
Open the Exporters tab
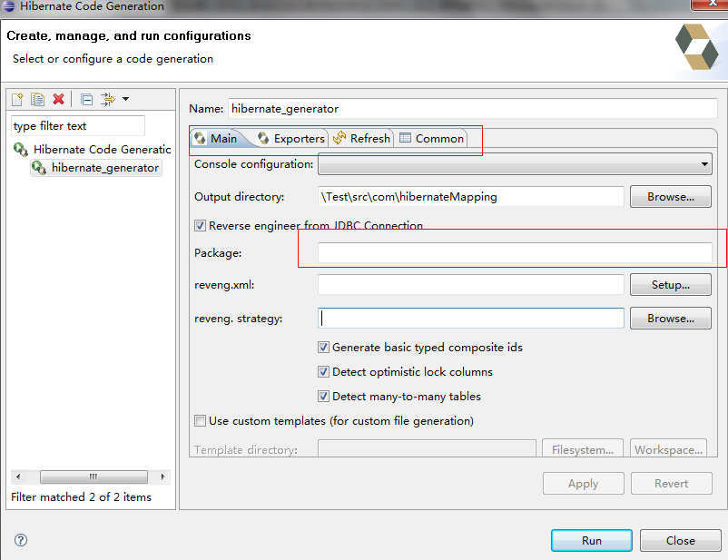point(291,138)
